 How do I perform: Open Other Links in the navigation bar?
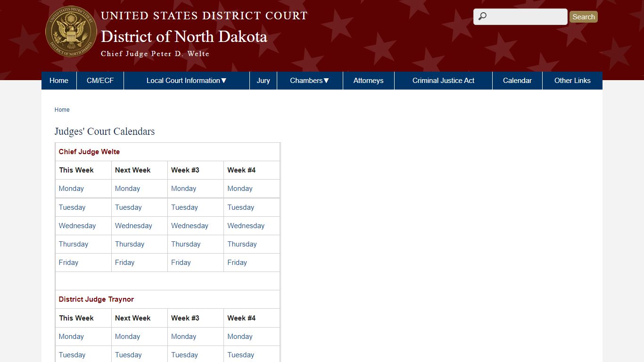[572, 81]
